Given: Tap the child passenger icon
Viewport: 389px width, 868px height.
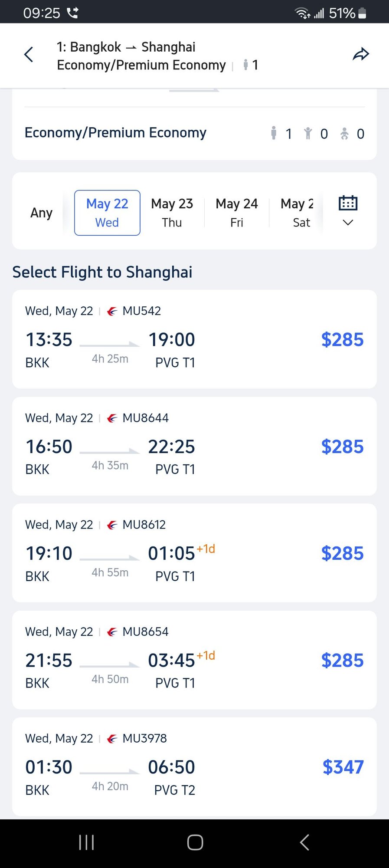Looking at the screenshot, I should [x=308, y=134].
